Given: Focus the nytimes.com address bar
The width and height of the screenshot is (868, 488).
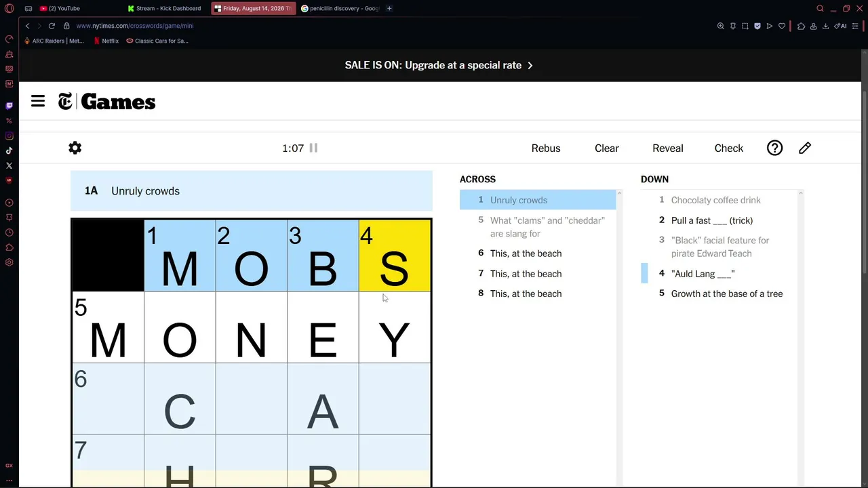Looking at the screenshot, I should click(x=135, y=26).
